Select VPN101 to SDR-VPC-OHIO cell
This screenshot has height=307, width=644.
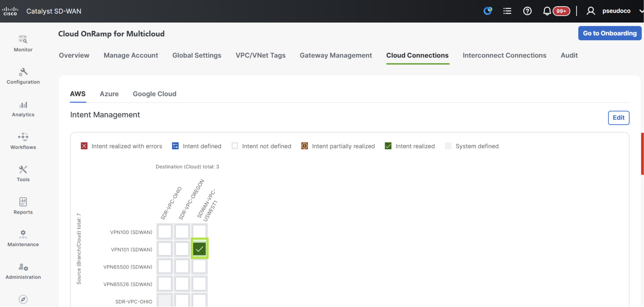(x=165, y=249)
